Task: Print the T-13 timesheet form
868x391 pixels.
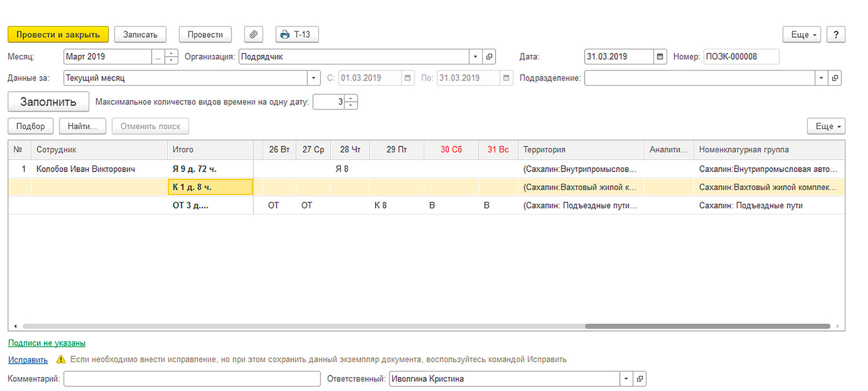Action: (x=297, y=35)
